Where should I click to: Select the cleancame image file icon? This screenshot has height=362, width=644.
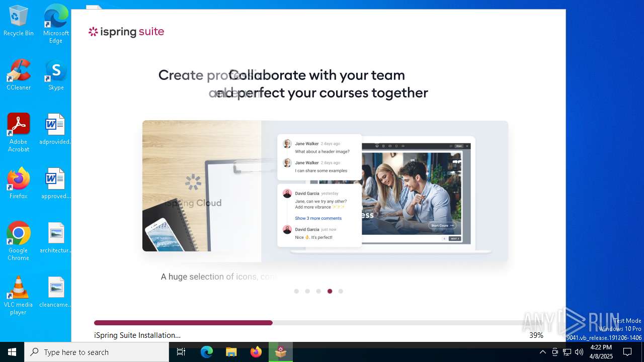point(55,292)
